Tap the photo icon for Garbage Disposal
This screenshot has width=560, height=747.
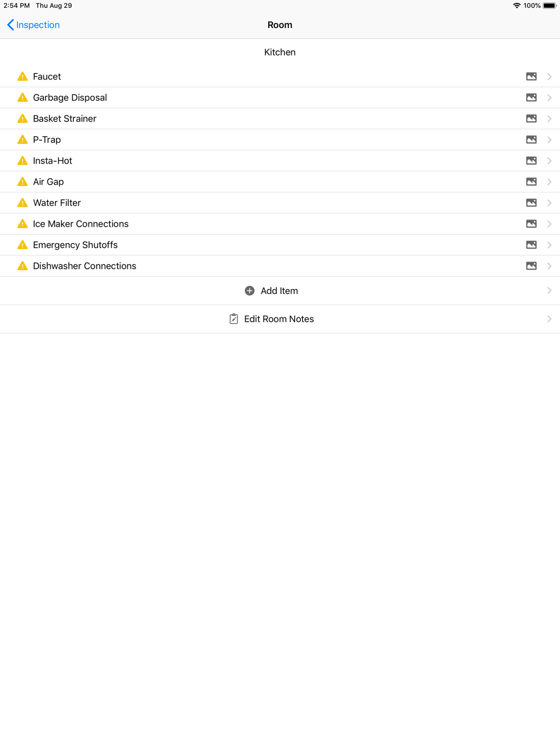click(x=531, y=97)
